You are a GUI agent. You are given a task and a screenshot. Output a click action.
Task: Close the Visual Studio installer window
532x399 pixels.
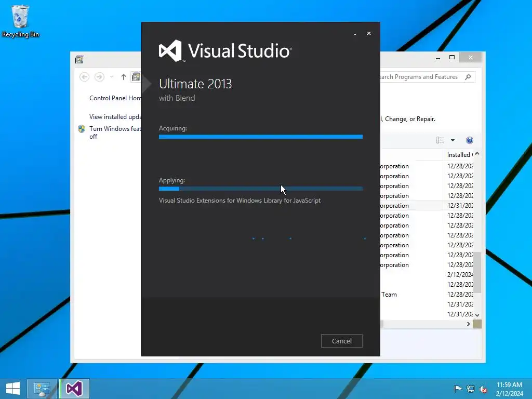tap(369, 33)
